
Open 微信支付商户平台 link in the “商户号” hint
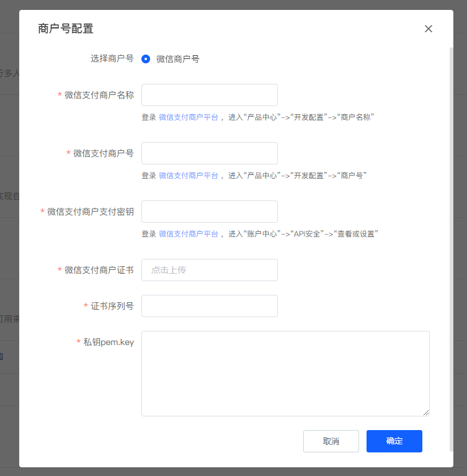189,176
